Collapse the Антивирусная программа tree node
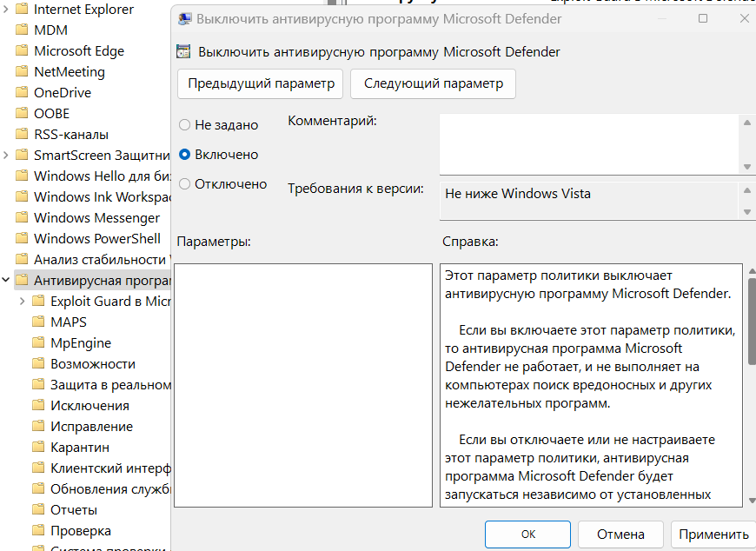Viewport: 756px width, 551px height. pyautogui.click(x=6, y=281)
